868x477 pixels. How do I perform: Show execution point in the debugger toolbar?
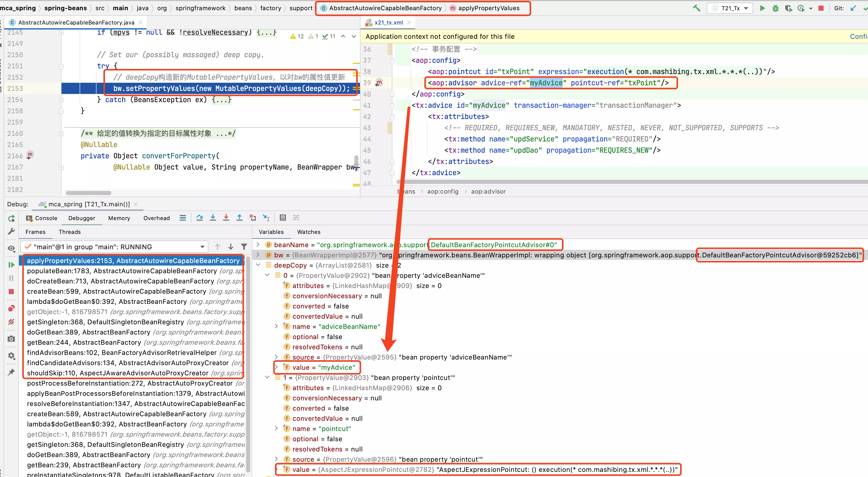pyautogui.click(x=183, y=218)
